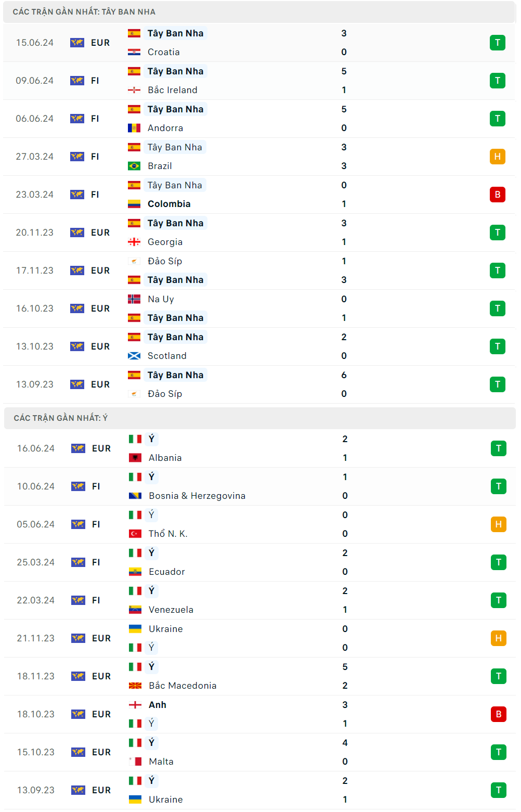Click the green T badge for Croatia match

point(497,43)
